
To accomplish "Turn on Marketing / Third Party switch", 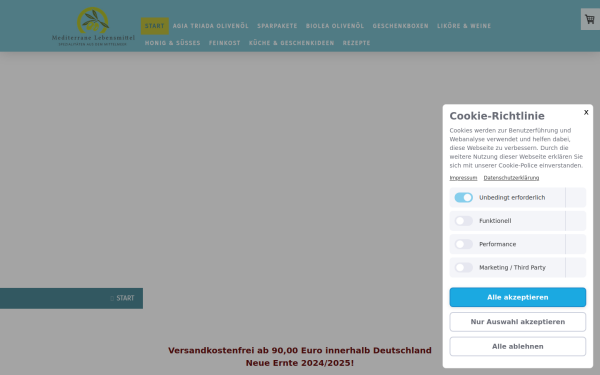I will click(x=463, y=267).
